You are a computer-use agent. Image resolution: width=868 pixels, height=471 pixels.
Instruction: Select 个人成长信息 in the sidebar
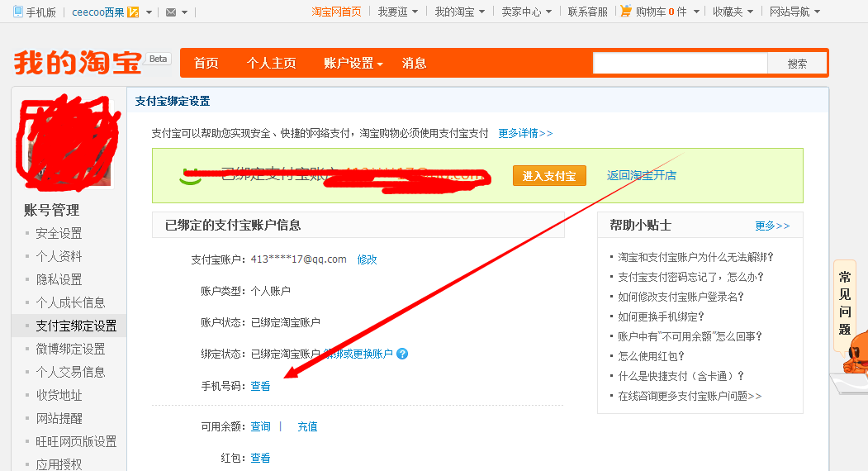tap(70, 303)
